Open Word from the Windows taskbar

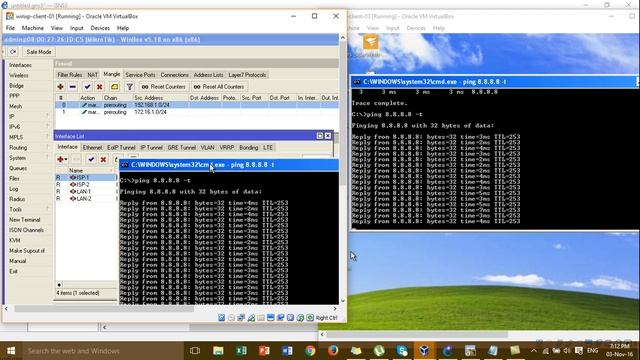[x=287, y=351]
